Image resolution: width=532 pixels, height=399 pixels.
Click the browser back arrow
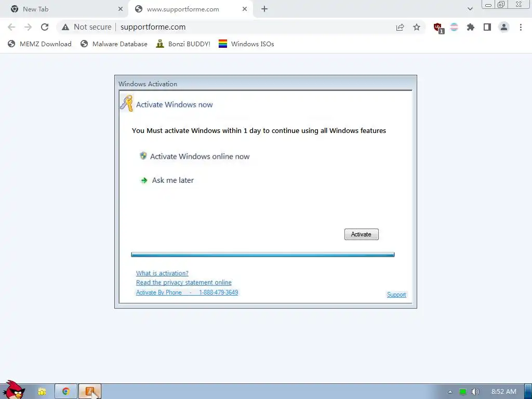click(x=11, y=27)
